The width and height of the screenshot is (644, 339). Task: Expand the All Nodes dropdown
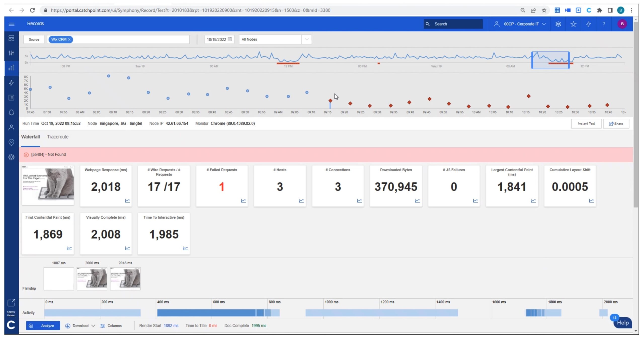306,39
